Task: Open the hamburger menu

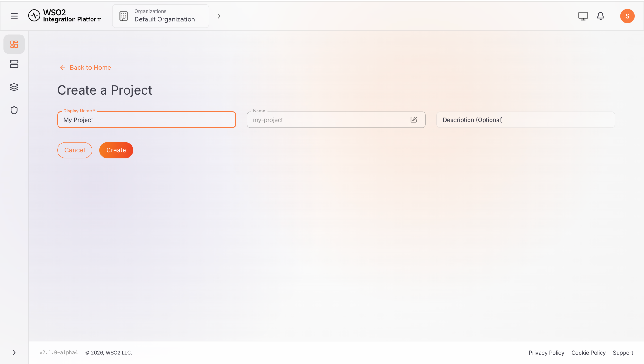Action: tap(14, 16)
